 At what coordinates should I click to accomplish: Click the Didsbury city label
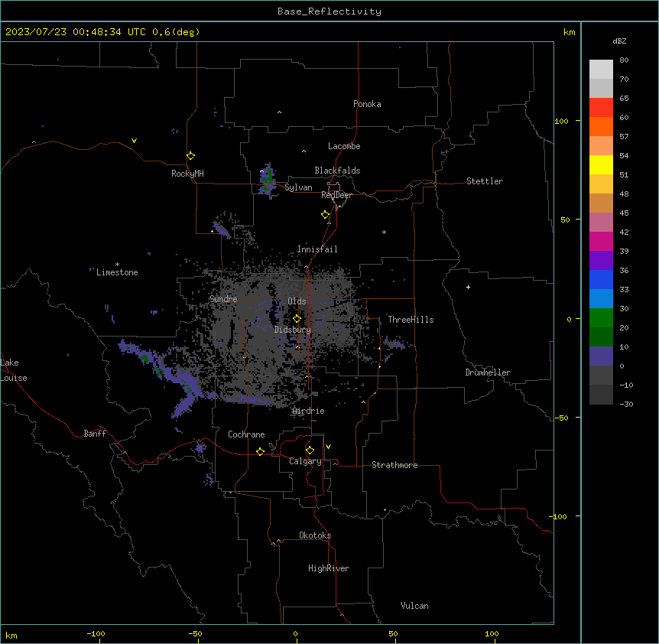[x=292, y=330]
